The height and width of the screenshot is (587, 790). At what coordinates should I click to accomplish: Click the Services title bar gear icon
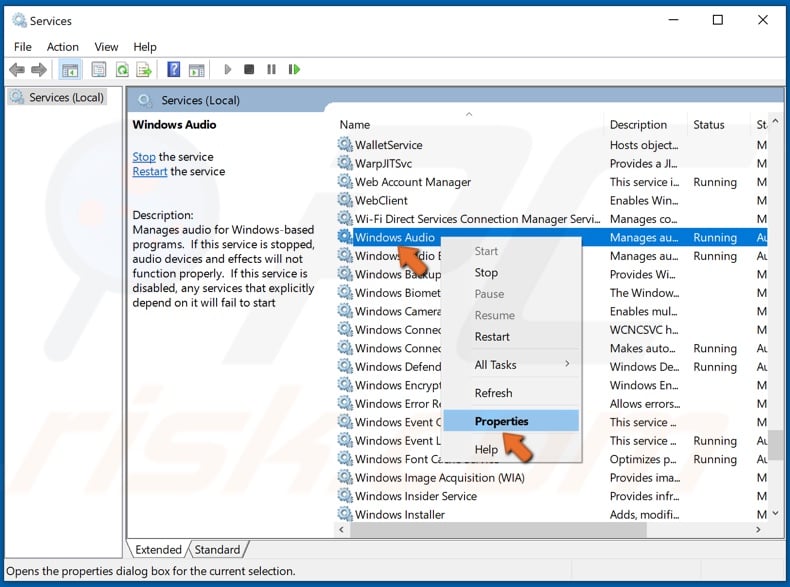(x=19, y=21)
